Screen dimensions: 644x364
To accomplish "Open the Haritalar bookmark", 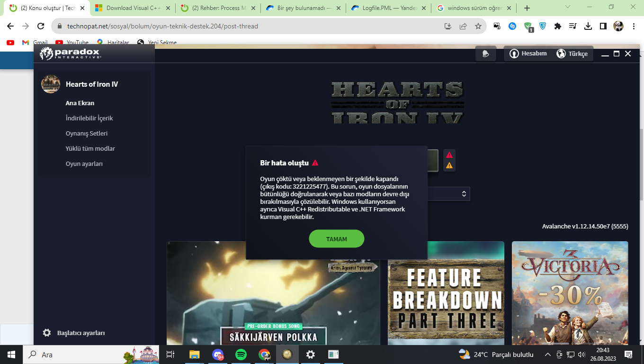I will click(113, 42).
